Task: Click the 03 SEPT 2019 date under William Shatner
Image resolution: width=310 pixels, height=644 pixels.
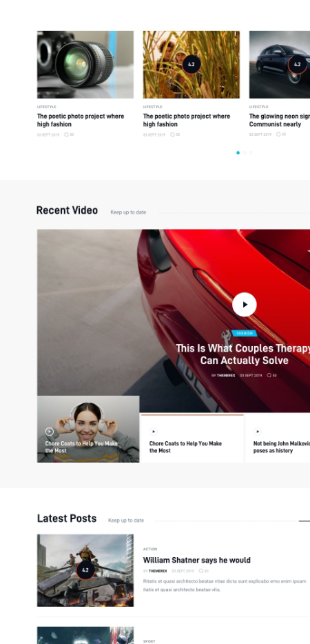Action: click(x=183, y=571)
